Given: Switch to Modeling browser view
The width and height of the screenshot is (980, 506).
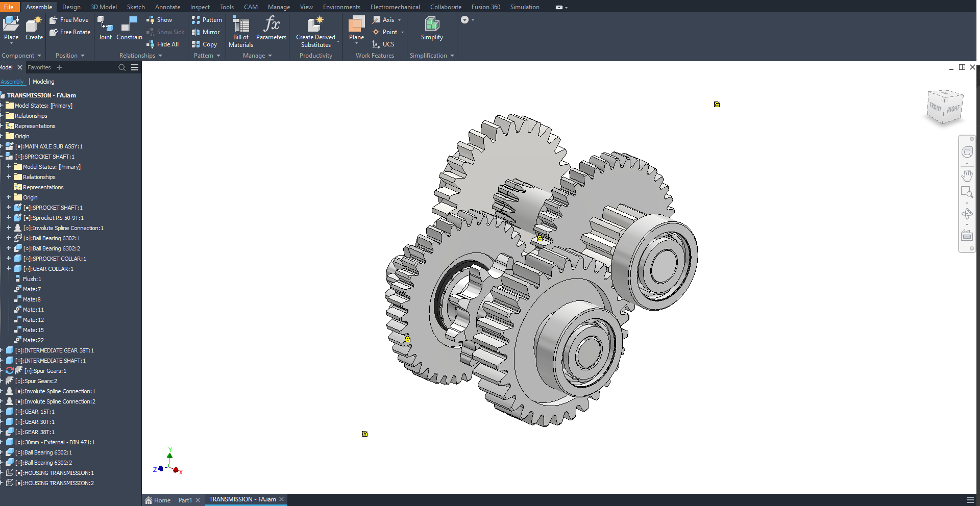Looking at the screenshot, I should [x=43, y=82].
